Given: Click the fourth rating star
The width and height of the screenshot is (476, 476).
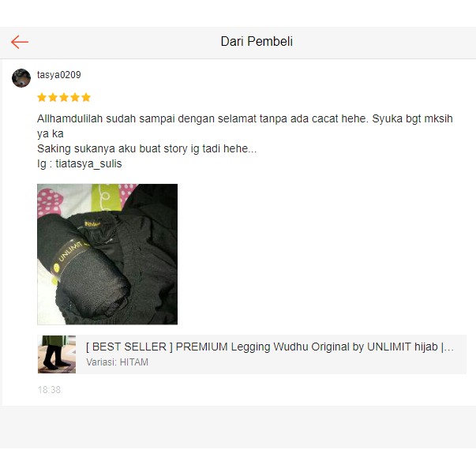Looking at the screenshot, I should [75, 97].
